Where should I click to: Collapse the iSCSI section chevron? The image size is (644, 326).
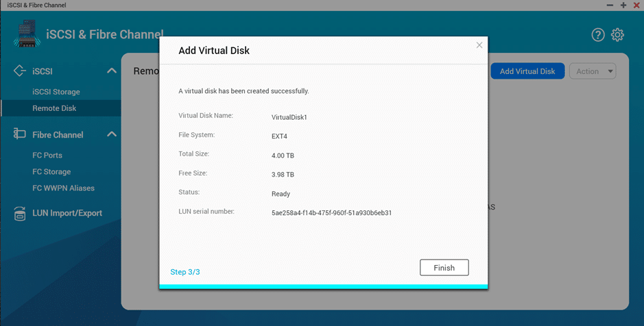pos(112,71)
